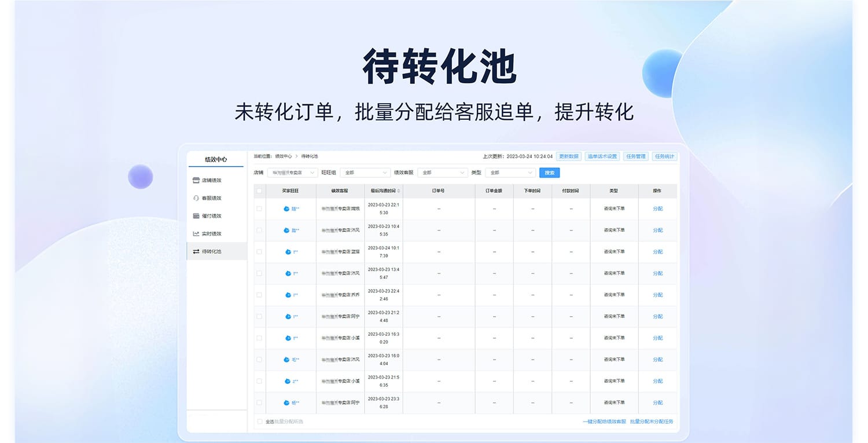Click the Wangwang buddy icon in first row

point(286,208)
